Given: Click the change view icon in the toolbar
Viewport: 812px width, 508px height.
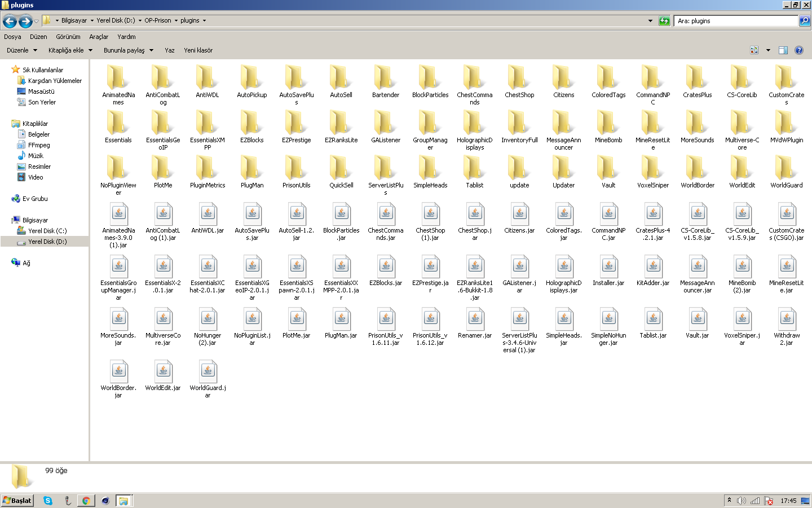Looking at the screenshot, I should click(754, 50).
